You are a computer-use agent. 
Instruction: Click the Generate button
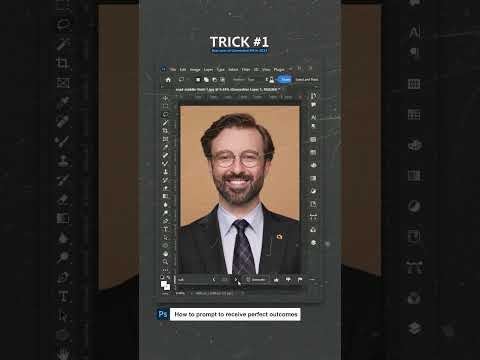coord(256,279)
